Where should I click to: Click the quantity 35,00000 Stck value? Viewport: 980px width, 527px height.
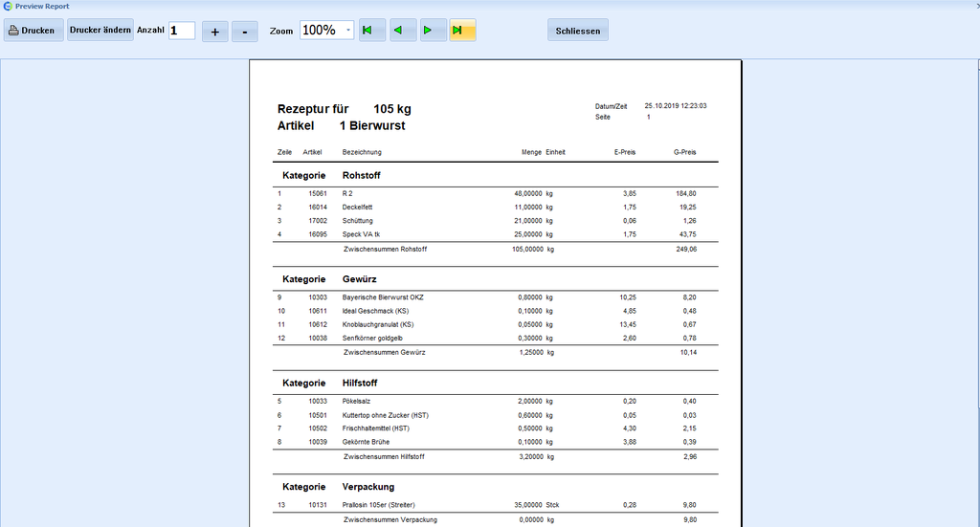537,505
